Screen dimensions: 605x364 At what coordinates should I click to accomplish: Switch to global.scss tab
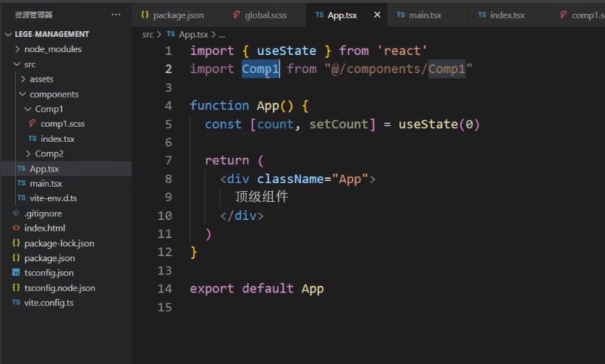(x=265, y=15)
